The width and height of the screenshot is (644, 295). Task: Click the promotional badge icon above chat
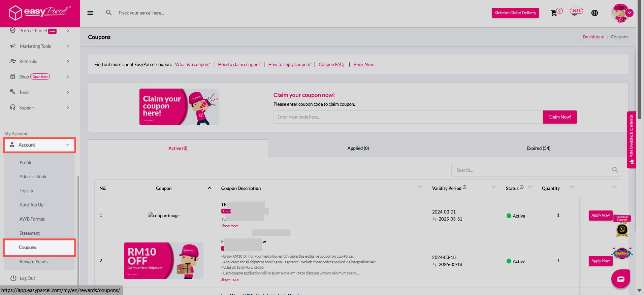622,253
